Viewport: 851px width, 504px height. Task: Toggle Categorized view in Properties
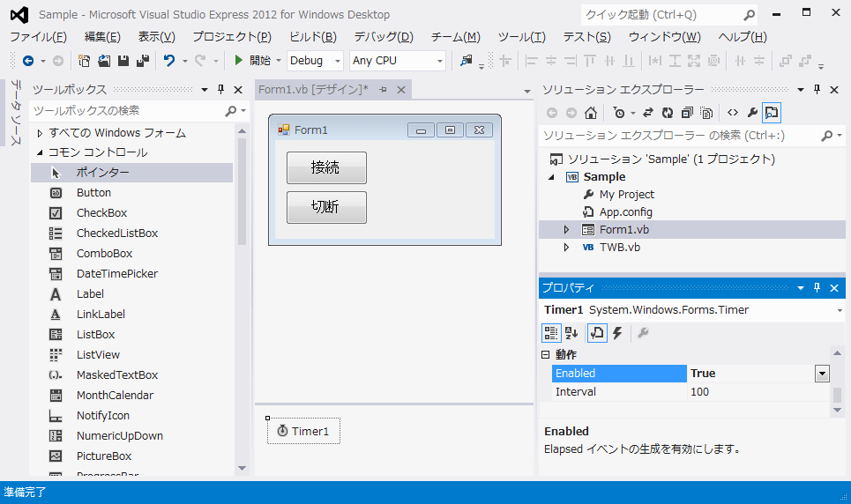click(x=551, y=333)
